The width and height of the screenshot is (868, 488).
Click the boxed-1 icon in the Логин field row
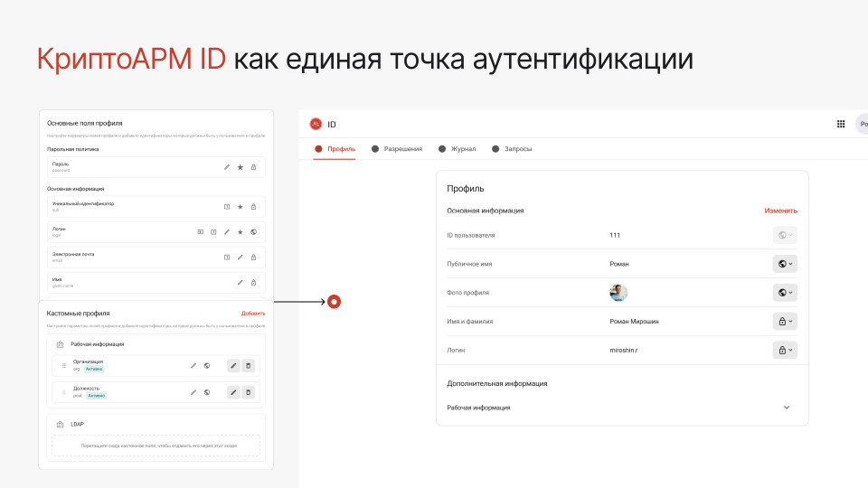[213, 232]
